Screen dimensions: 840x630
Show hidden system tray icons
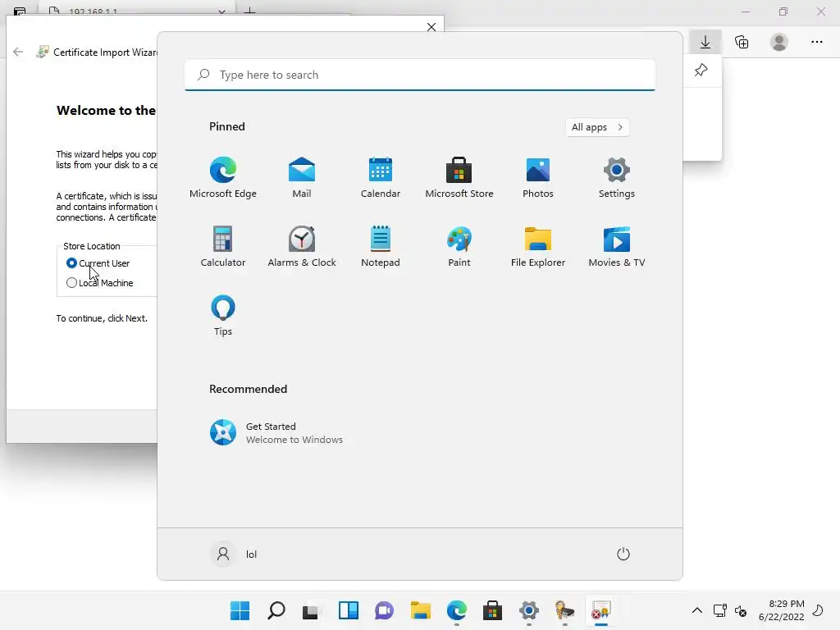coord(697,610)
